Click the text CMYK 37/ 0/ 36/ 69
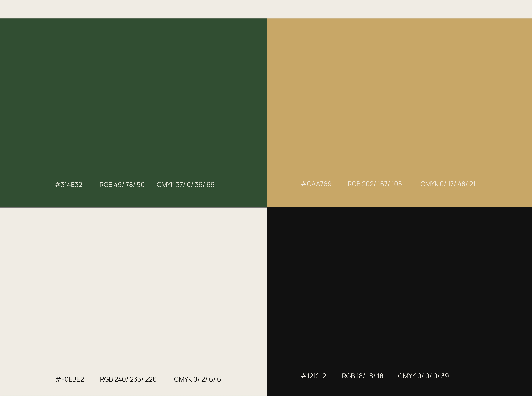 [186, 185]
